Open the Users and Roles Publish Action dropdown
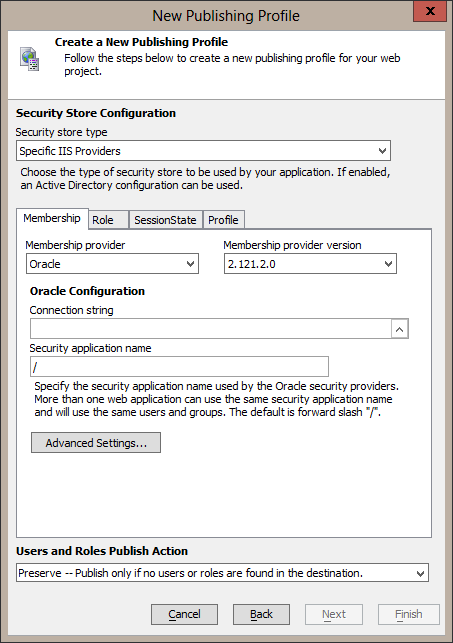 tap(222, 573)
